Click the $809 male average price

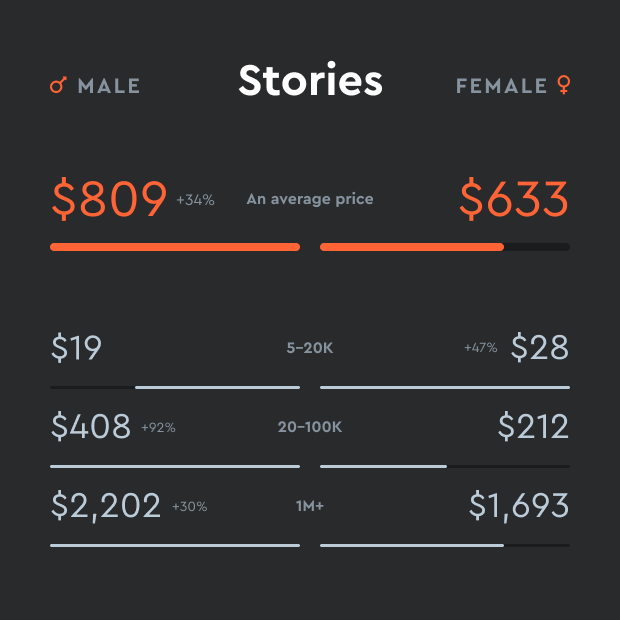click(109, 200)
